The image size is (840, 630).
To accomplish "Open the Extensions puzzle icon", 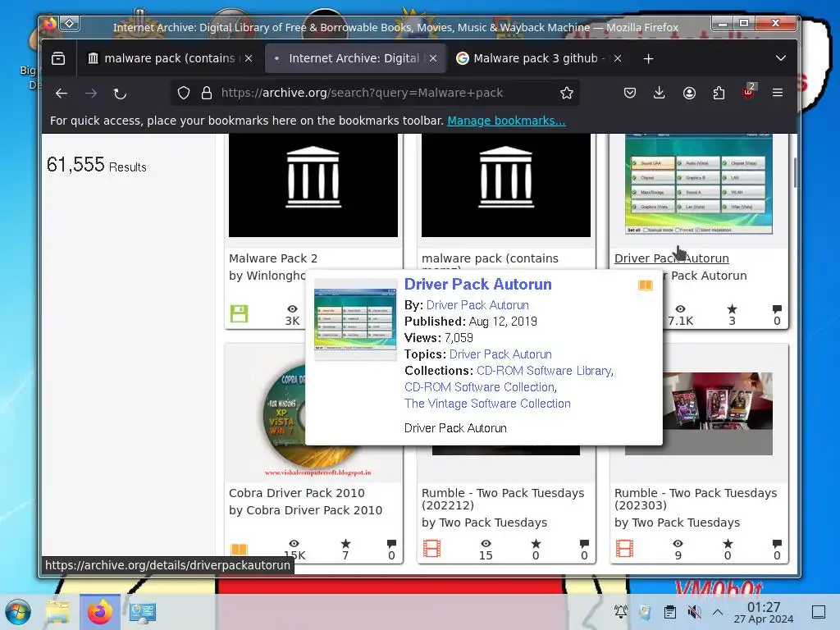I will tap(719, 93).
